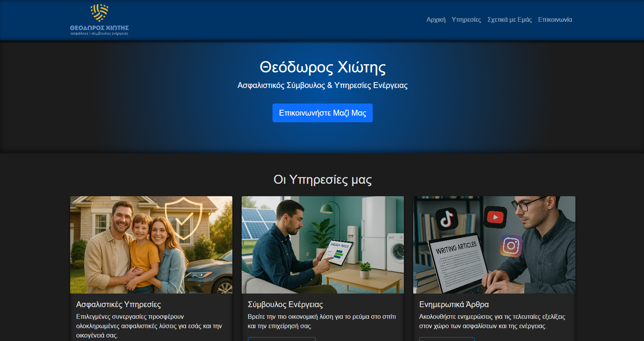Screen dimensions: 644x341
Task: Open the energy consultant card image
Action: 323,245
